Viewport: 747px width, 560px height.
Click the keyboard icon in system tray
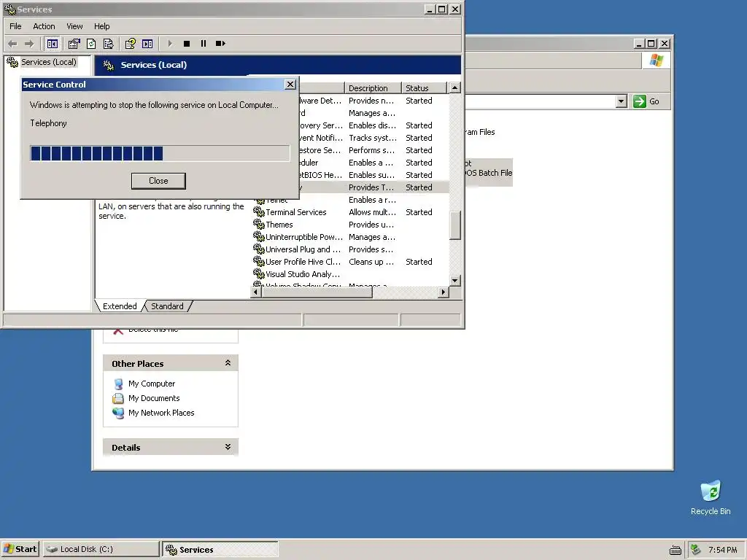tap(675, 550)
